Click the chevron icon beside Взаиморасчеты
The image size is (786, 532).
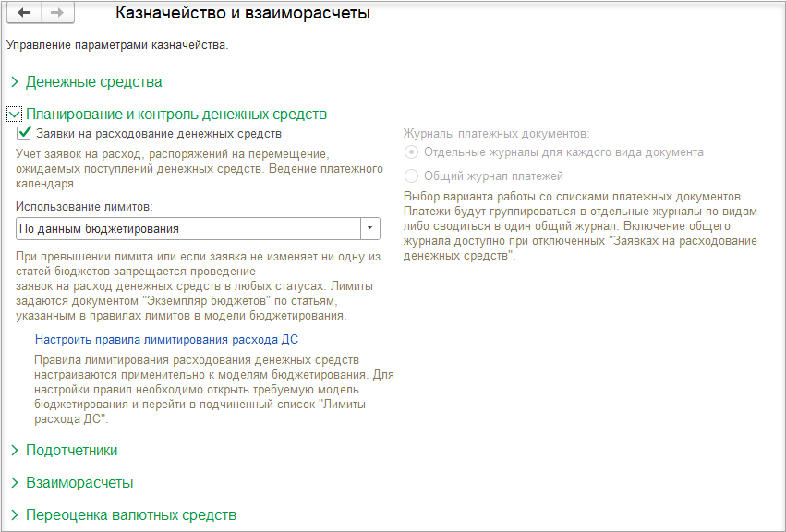[x=15, y=482]
